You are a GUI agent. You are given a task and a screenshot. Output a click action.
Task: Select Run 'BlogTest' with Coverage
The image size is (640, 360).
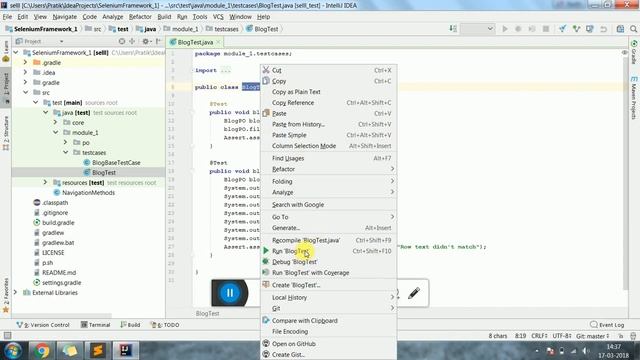[x=329, y=273]
